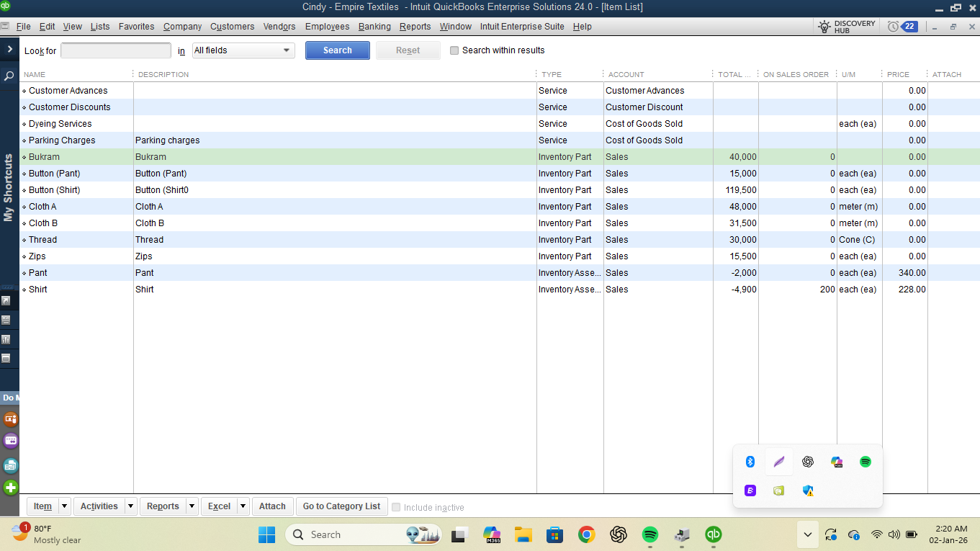This screenshot has height=551, width=980.
Task: Open the Excel dropdown button
Action: tap(225, 506)
